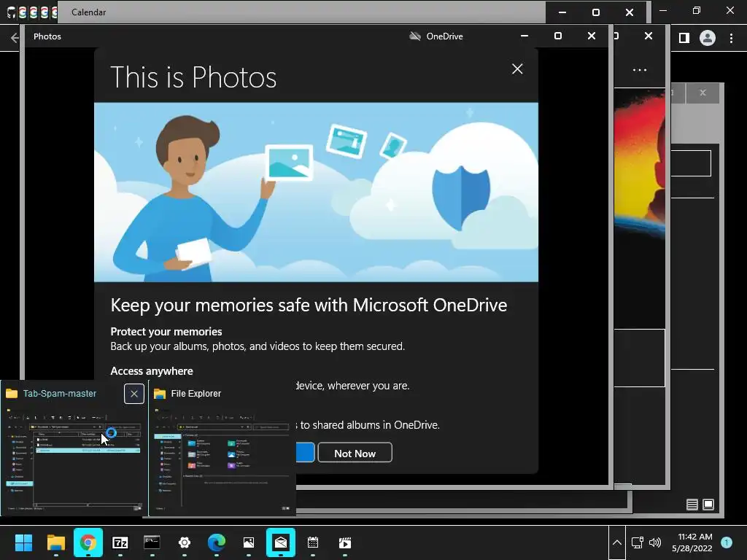Open Settings gear on the taskbar
747x560 pixels.
point(185,542)
